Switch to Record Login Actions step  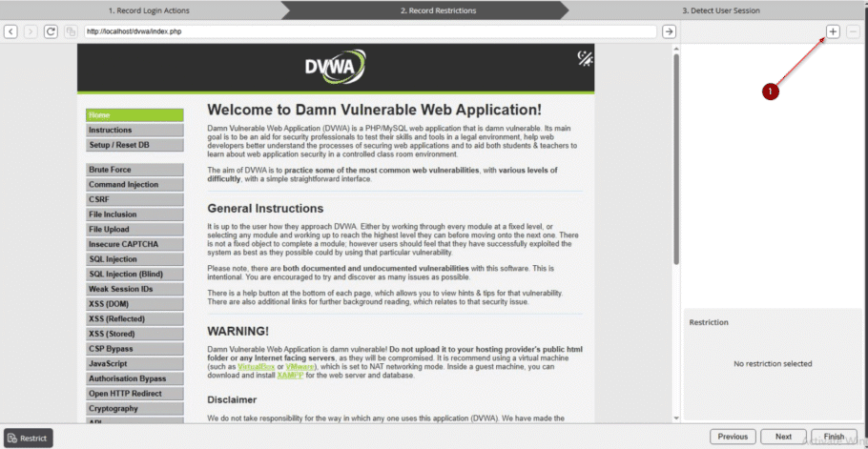tap(149, 10)
